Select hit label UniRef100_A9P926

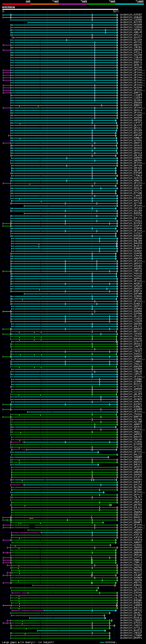tap(131, 120)
